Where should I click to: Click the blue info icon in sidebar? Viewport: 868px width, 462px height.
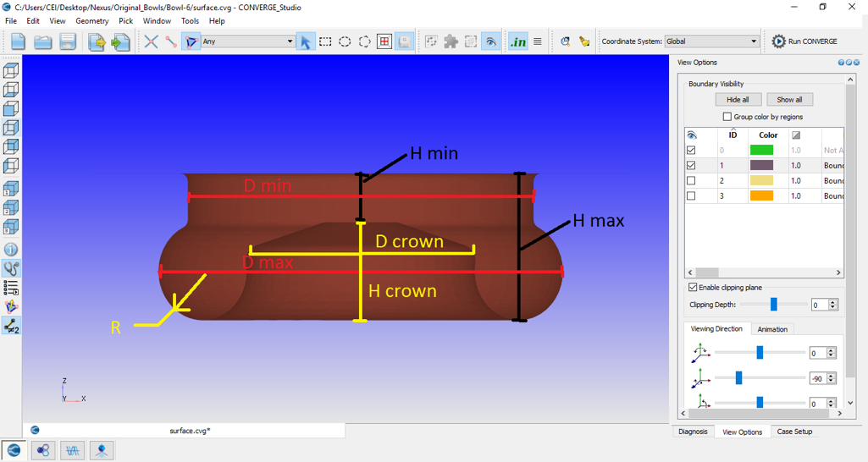pyautogui.click(x=11, y=250)
